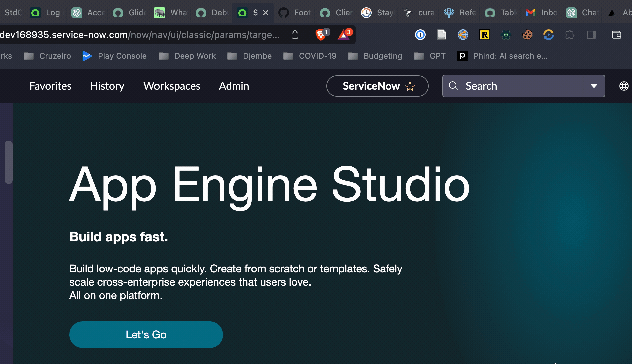Viewport: 632px width, 364px height.
Task: Open the 1Password extension icon
Action: (x=420, y=35)
